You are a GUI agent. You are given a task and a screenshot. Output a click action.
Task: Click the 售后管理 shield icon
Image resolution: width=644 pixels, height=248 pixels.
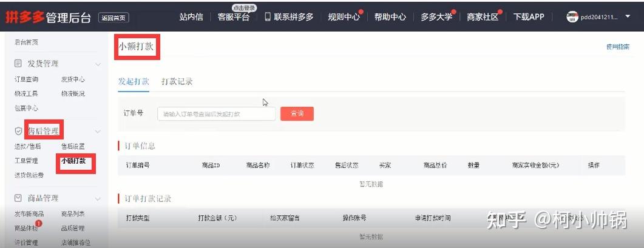coord(18,131)
